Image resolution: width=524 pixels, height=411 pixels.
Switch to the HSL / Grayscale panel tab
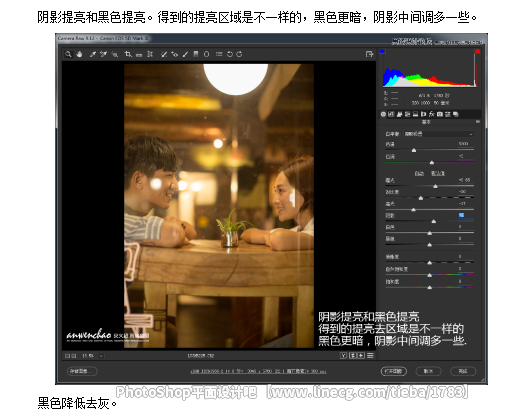coord(407,114)
